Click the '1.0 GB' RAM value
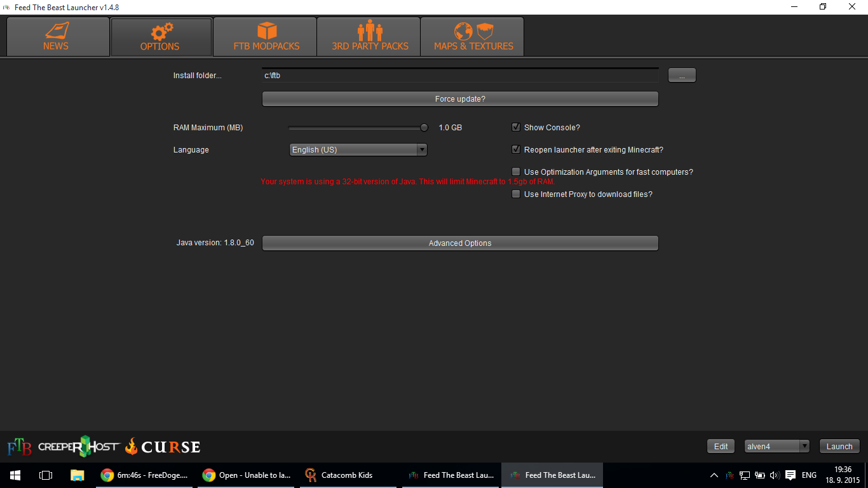This screenshot has height=488, width=868. [451, 128]
